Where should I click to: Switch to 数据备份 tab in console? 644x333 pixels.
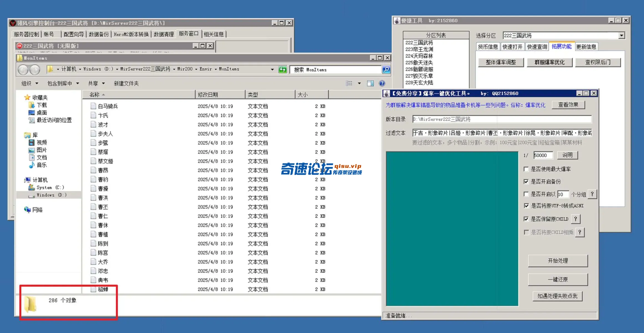pyautogui.click(x=99, y=34)
